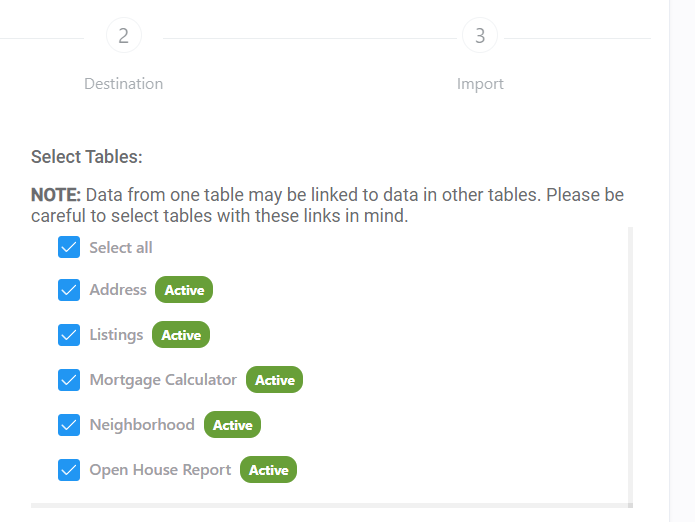Click the Neighborhood table name label
The image size is (695, 522).
click(x=142, y=425)
